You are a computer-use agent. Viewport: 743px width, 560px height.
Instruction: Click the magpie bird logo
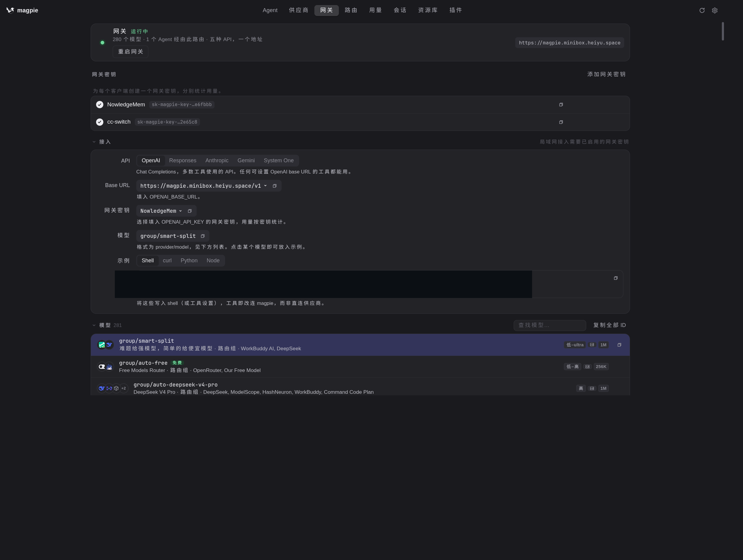10,10
